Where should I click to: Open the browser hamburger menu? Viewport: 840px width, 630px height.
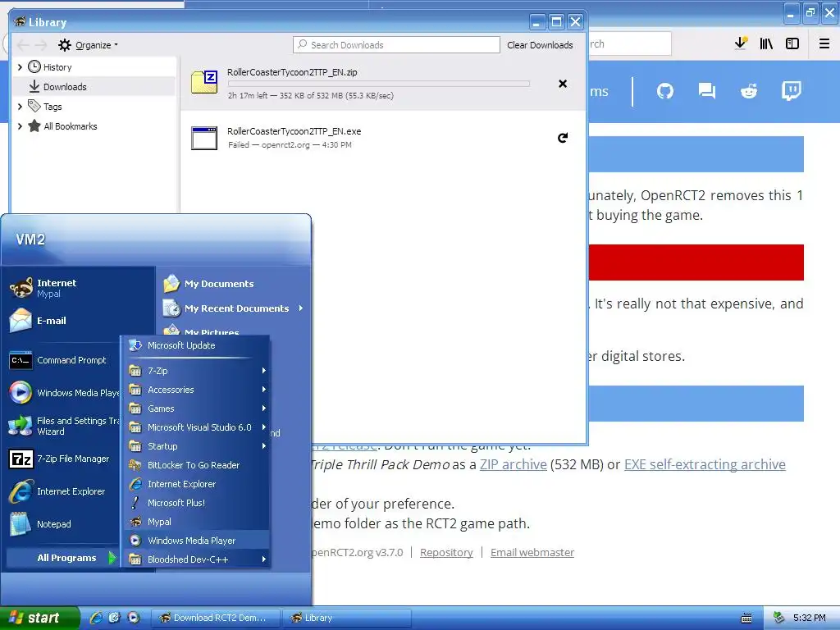[824, 44]
